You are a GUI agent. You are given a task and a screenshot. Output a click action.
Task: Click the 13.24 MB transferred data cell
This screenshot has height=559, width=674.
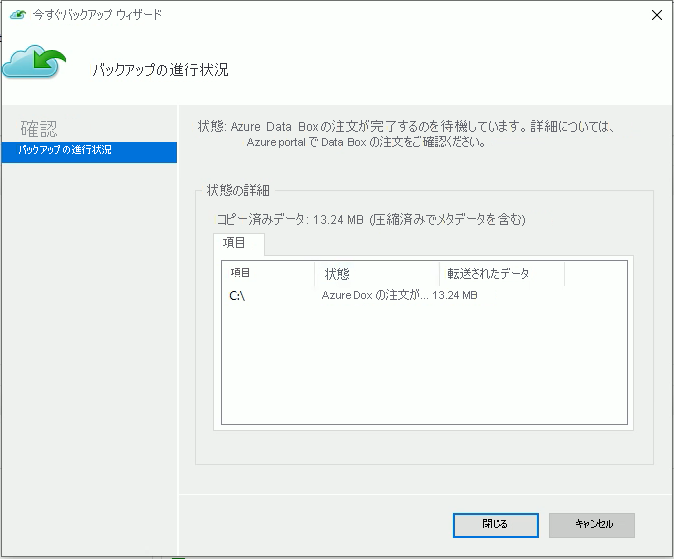pyautogui.click(x=455, y=295)
